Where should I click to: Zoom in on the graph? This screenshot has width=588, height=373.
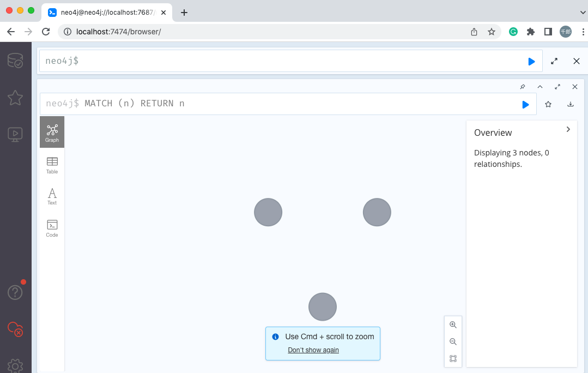click(453, 325)
